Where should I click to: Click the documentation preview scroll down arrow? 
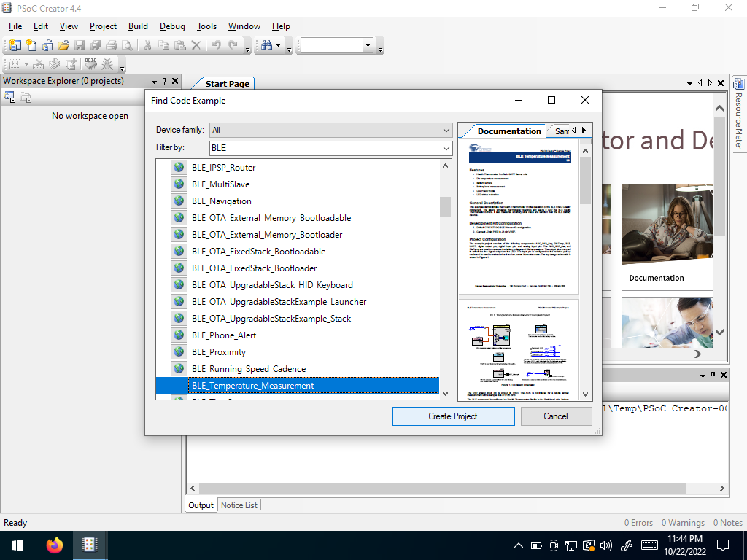click(586, 394)
